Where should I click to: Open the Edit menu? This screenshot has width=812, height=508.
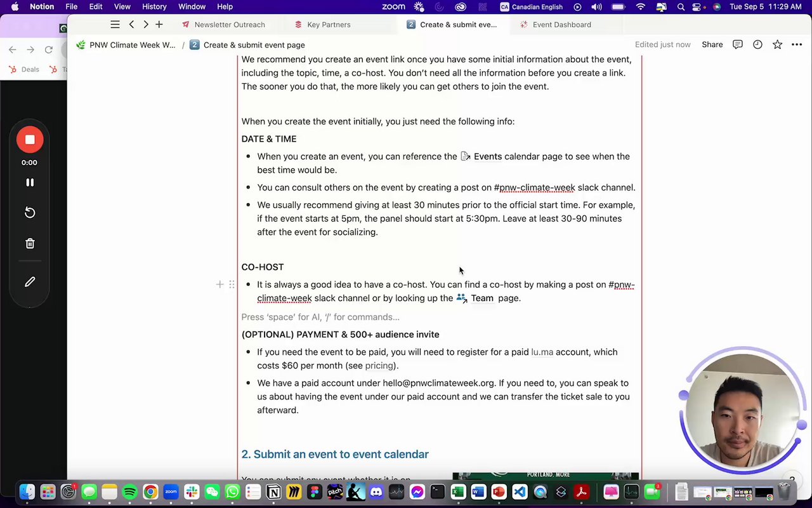click(x=96, y=6)
